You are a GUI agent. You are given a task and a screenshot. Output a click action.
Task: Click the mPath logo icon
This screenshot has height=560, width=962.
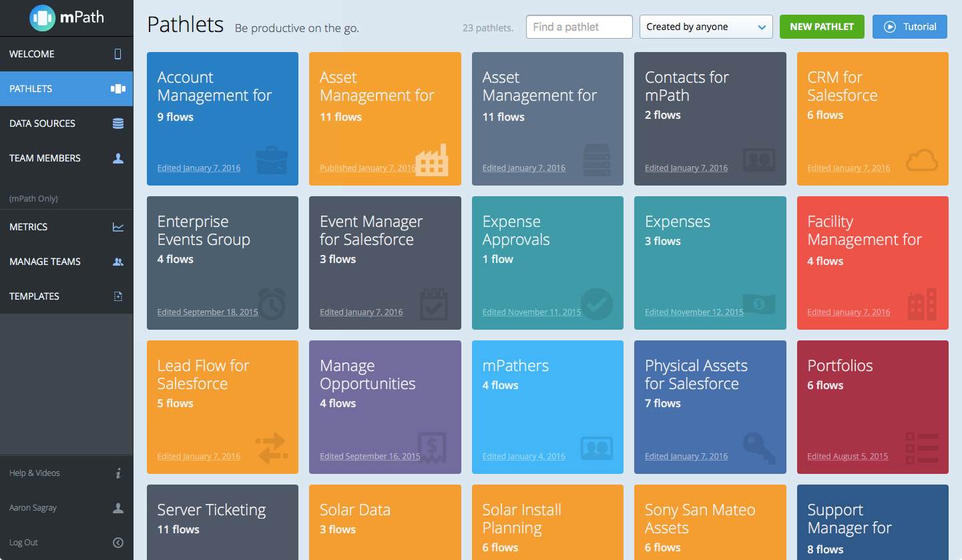tap(43, 17)
